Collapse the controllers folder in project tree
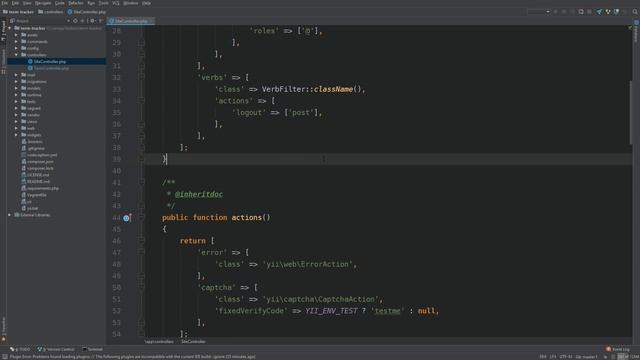This screenshot has width=640, height=360. pos(16,55)
